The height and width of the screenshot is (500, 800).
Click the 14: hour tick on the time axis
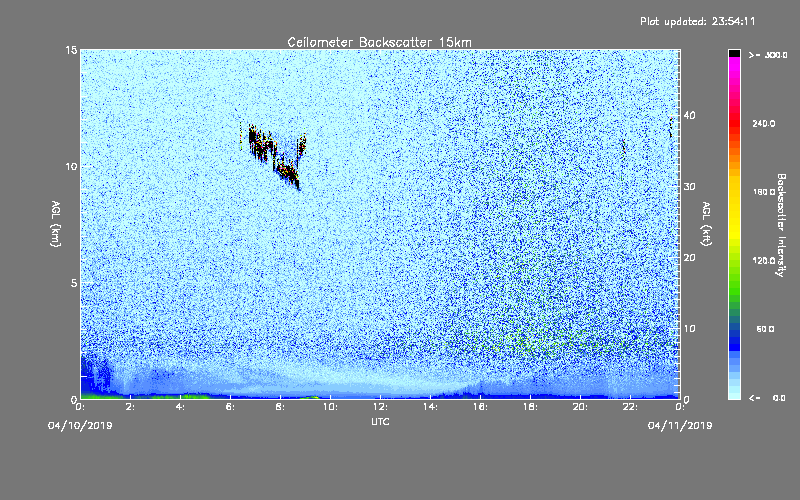click(430, 407)
